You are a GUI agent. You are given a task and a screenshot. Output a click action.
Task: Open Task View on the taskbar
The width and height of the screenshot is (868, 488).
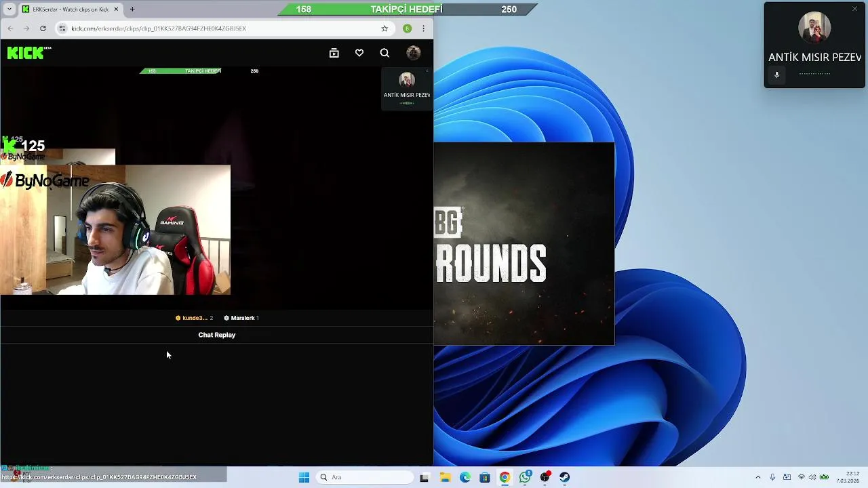[x=425, y=477]
